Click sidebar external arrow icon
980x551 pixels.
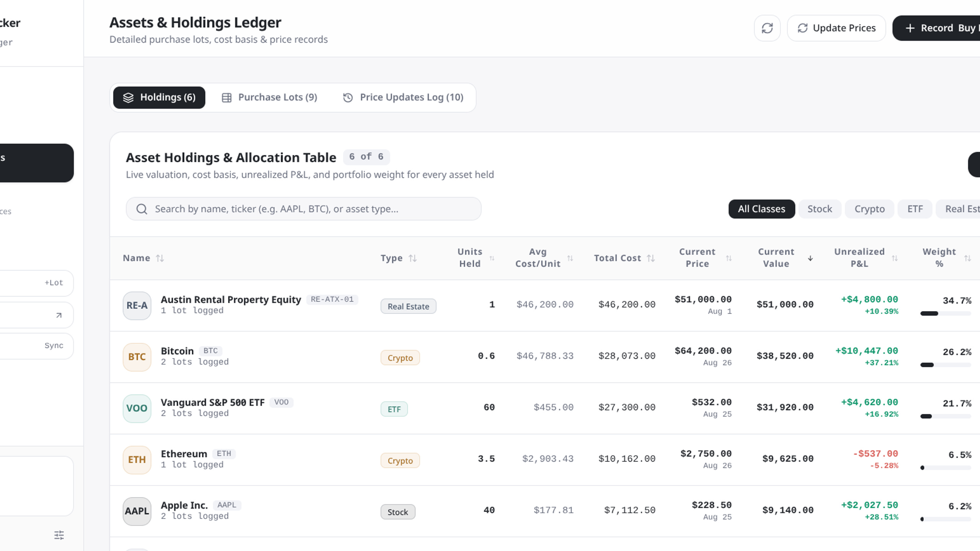tap(59, 315)
